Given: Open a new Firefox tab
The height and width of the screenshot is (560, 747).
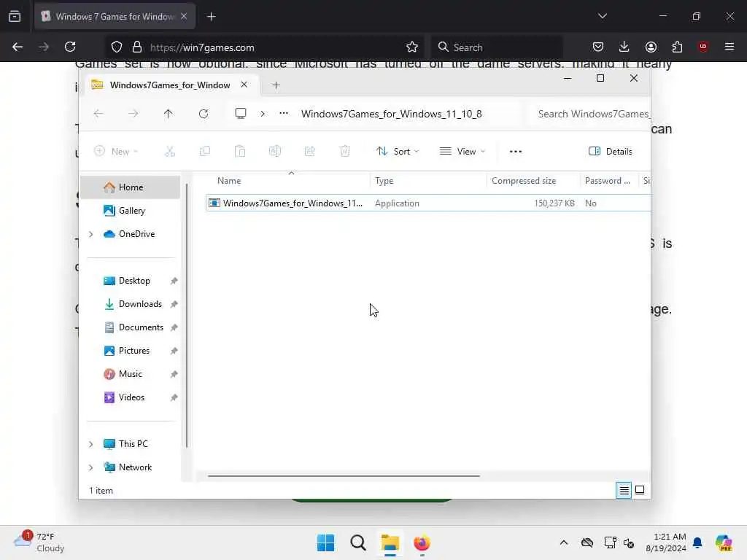Looking at the screenshot, I should [x=212, y=17].
